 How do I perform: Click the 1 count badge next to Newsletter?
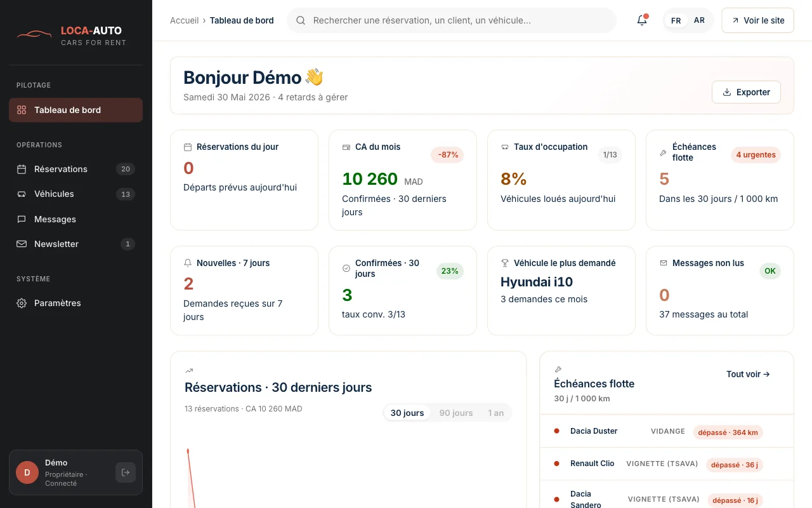pyautogui.click(x=128, y=244)
